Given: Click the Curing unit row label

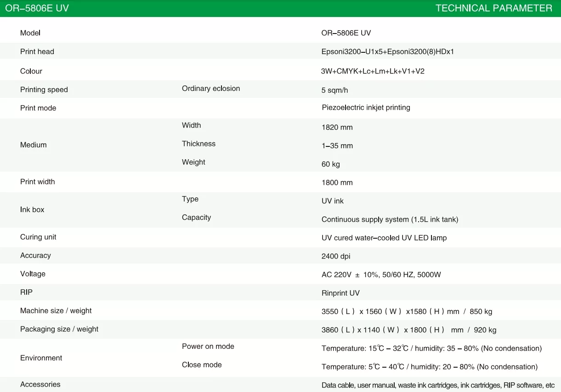Looking at the screenshot, I should pyautogui.click(x=38, y=237).
